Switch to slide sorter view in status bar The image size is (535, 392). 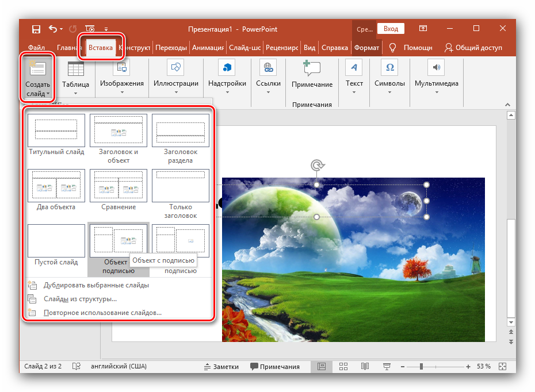(343, 366)
